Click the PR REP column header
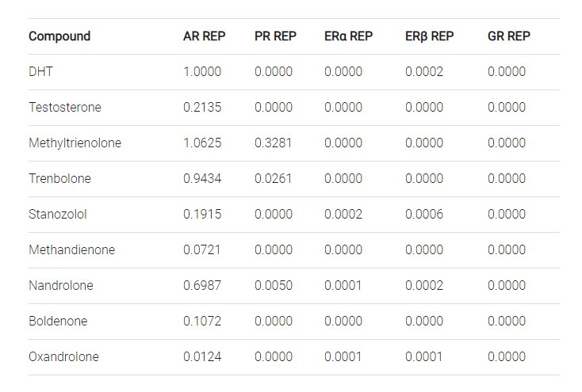Viewport: 582px width, 392px height. (275, 36)
